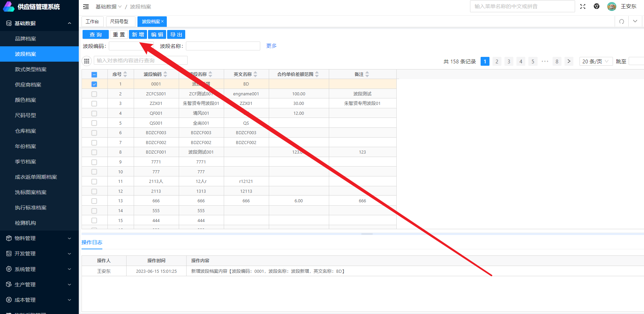Click the sort icon on 备注 column
Image resolution: width=644 pixels, height=314 pixels.
tap(367, 74)
